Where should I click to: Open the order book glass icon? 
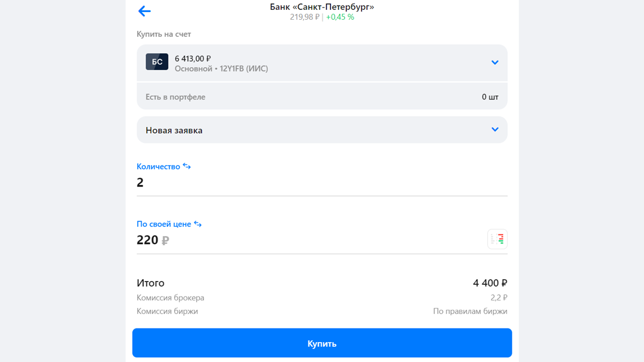(x=497, y=239)
